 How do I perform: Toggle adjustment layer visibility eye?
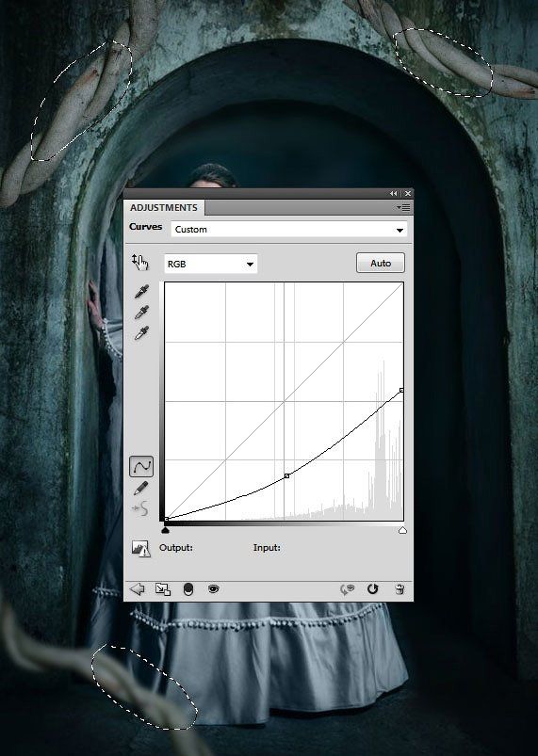213,588
